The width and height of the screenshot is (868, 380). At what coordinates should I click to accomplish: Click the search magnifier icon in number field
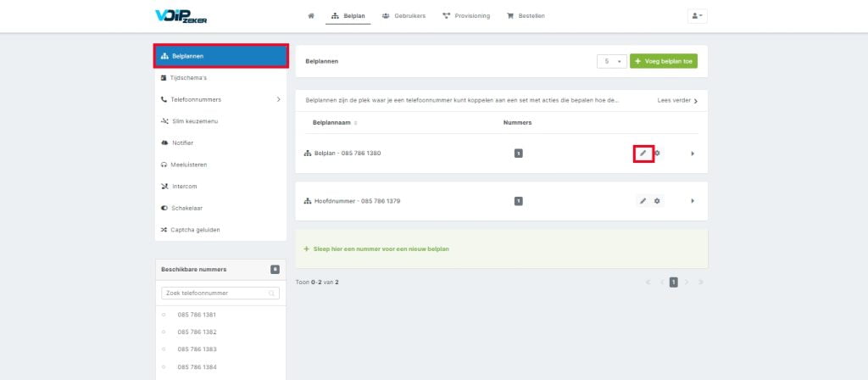click(x=272, y=293)
